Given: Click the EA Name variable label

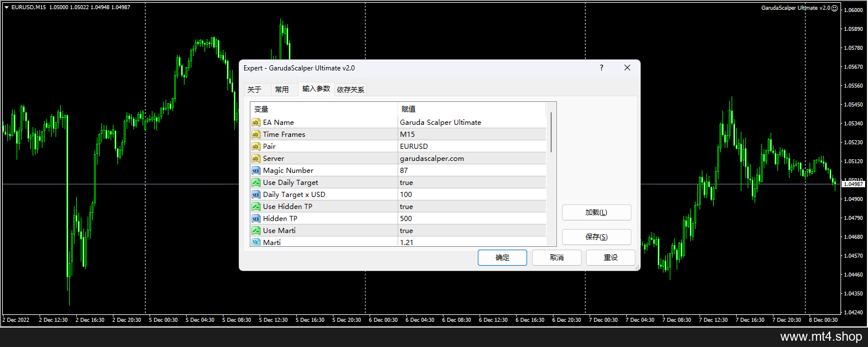Looking at the screenshot, I should pos(278,123).
